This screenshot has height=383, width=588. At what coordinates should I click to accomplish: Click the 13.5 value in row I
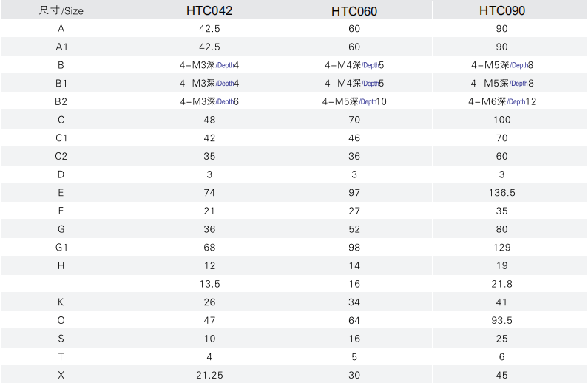tap(209, 284)
